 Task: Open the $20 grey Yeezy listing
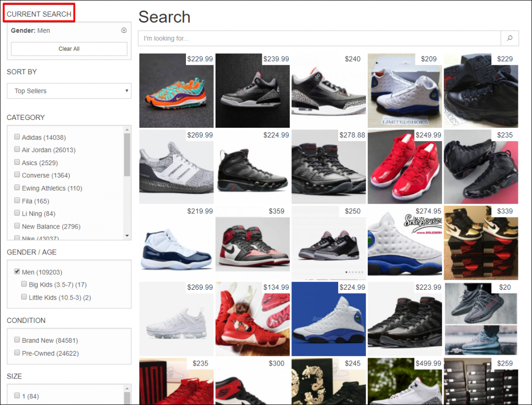tap(481, 319)
